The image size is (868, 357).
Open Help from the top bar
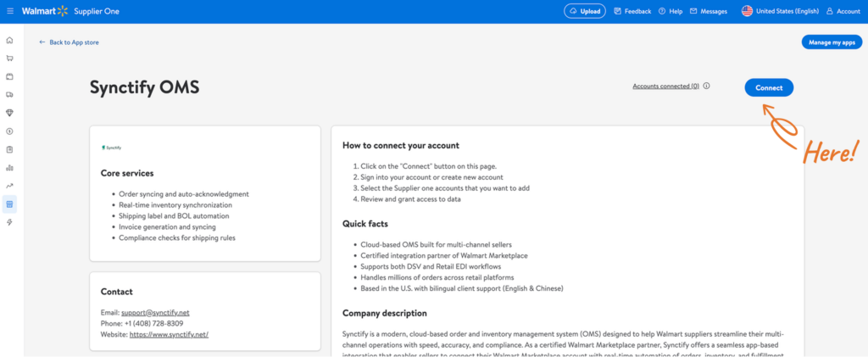[670, 11]
